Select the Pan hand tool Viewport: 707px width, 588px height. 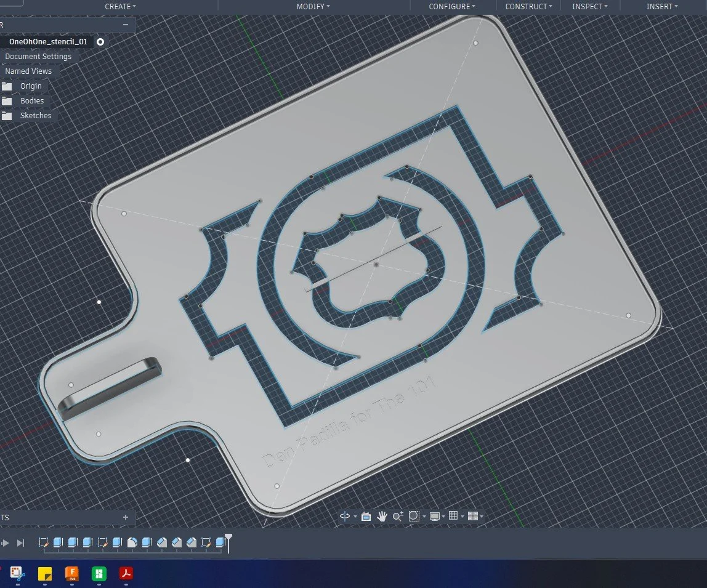(x=382, y=517)
